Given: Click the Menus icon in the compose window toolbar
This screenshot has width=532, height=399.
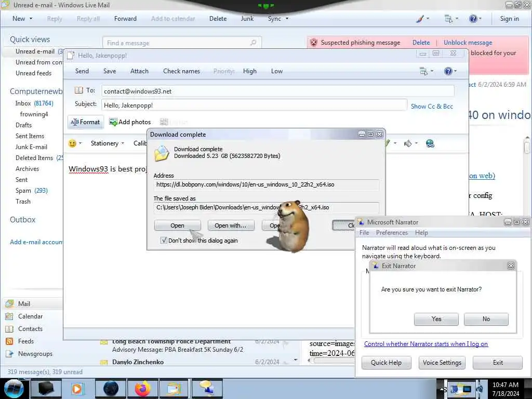Looking at the screenshot, I should click(x=424, y=71).
